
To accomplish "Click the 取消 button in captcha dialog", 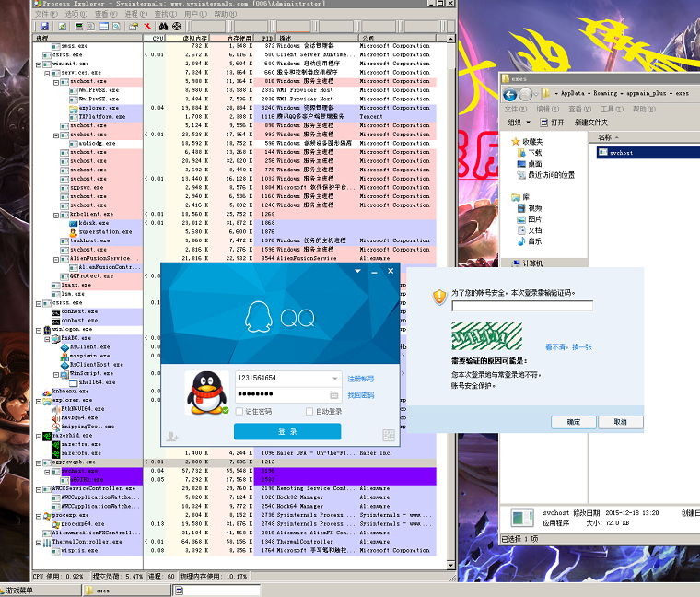I will click(x=621, y=422).
